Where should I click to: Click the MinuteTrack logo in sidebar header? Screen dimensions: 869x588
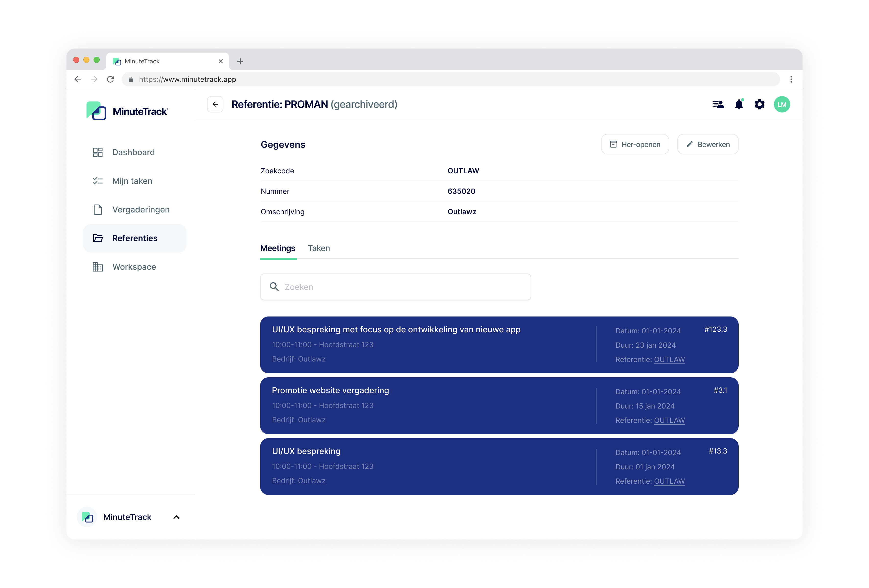coord(127,111)
